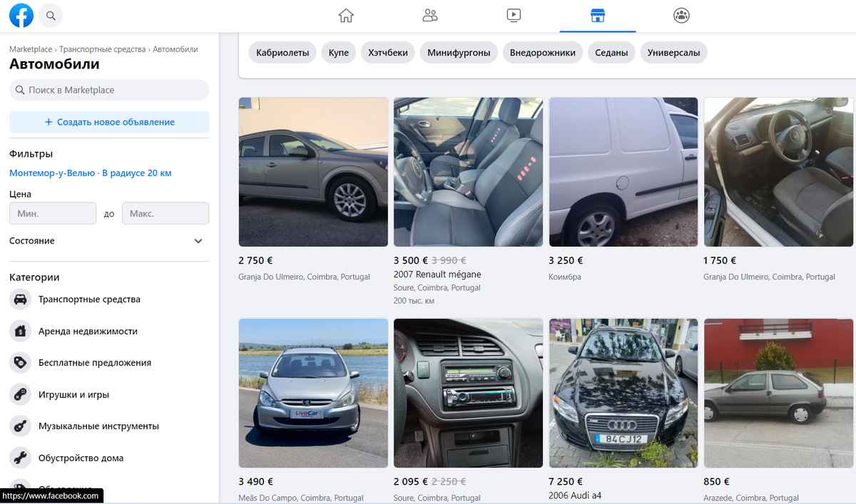The height and width of the screenshot is (504, 856).
Task: Open the Watch video icon in top navigation
Action: [x=514, y=15]
